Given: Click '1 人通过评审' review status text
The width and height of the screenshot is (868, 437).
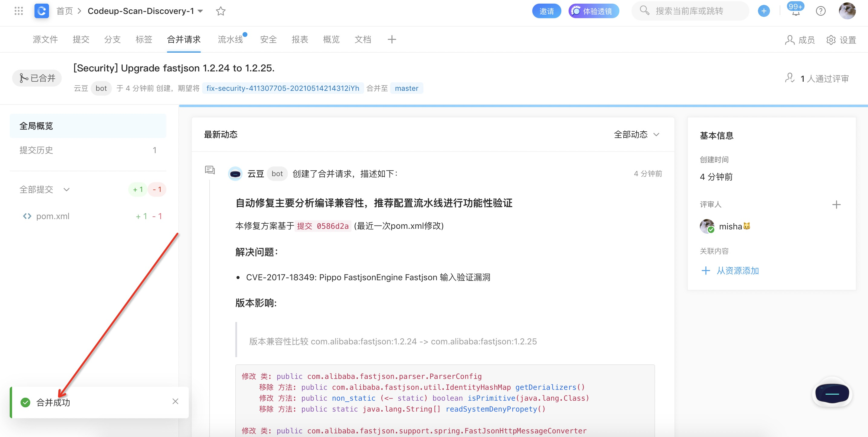Looking at the screenshot, I should coord(824,79).
